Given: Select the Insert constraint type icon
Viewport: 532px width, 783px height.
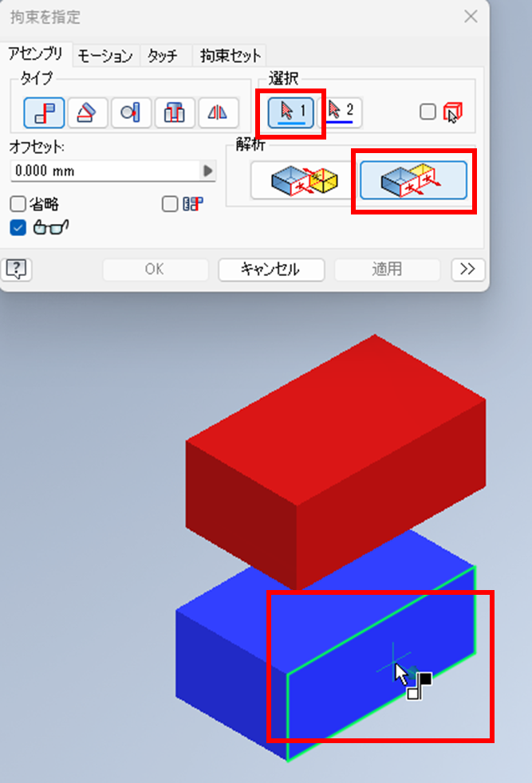Looking at the screenshot, I should click(x=175, y=112).
